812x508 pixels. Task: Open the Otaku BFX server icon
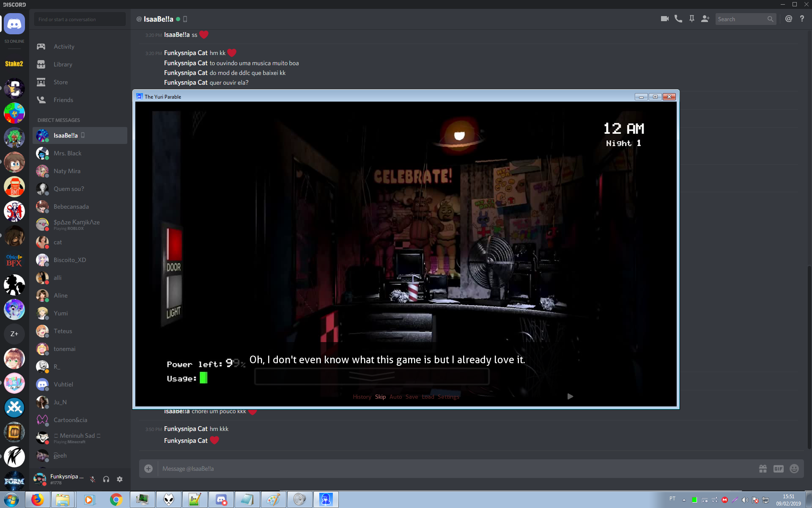[x=14, y=260]
